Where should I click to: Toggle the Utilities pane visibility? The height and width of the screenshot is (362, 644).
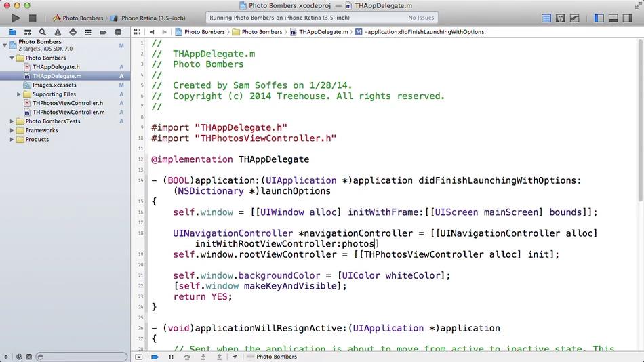627,18
